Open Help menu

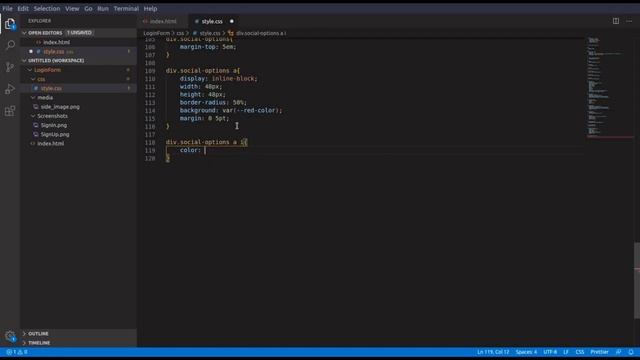[x=150, y=8]
